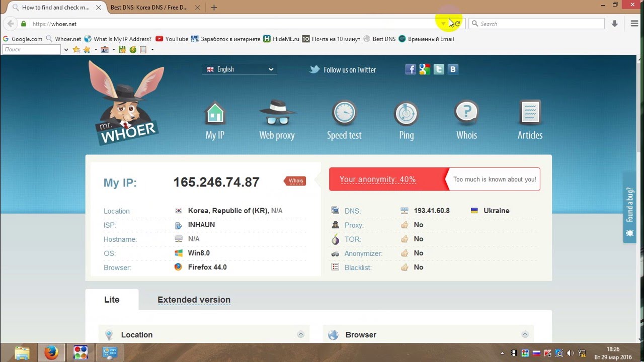Screen dimensions: 644x362
Task: Click the green padlock security icon
Action: [24, 24]
